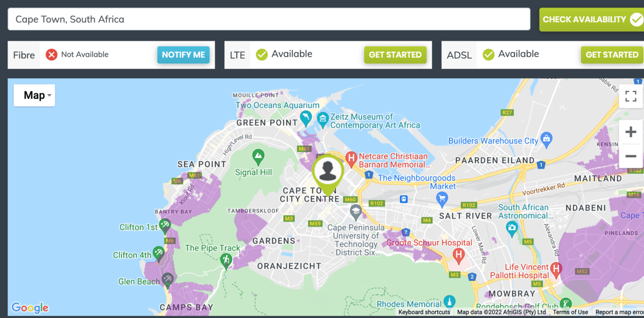
Task: Click the Groote Schuur Hospital red marker
Action: [x=458, y=255]
